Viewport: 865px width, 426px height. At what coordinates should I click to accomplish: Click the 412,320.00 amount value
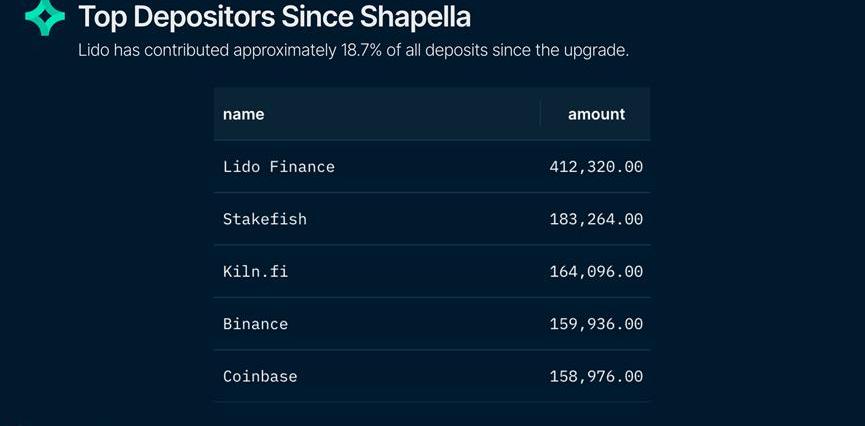point(596,167)
